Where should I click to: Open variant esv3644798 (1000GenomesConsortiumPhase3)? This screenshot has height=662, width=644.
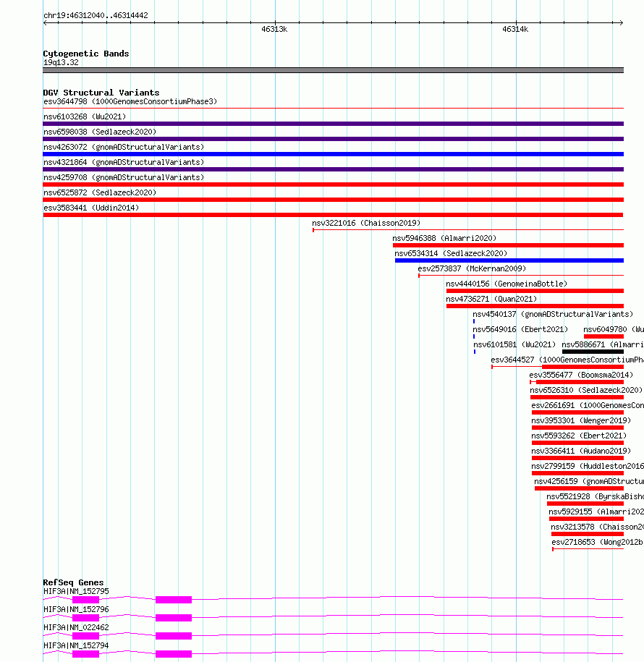tap(130, 102)
